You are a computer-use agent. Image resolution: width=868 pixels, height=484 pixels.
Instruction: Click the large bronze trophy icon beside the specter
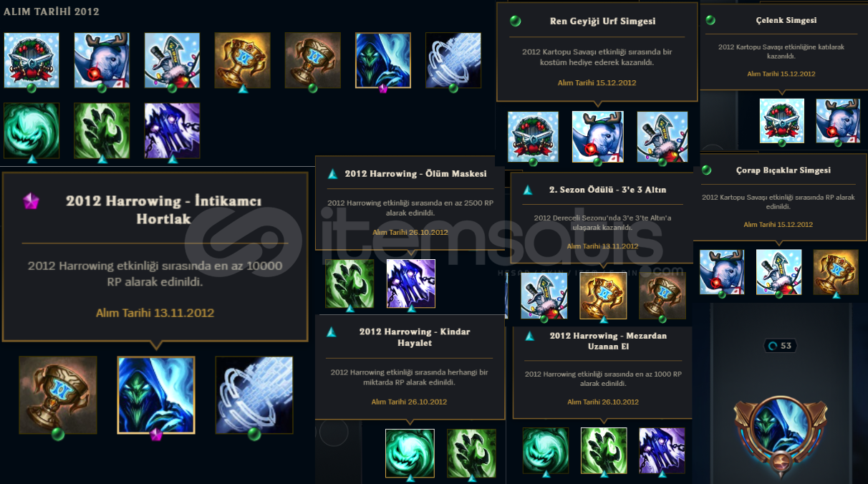click(x=58, y=395)
